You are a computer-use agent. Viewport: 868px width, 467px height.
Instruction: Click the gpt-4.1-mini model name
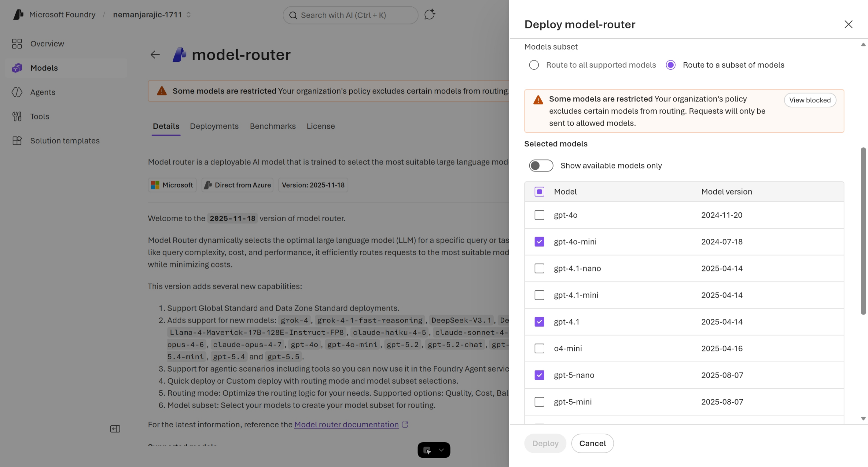pos(576,295)
